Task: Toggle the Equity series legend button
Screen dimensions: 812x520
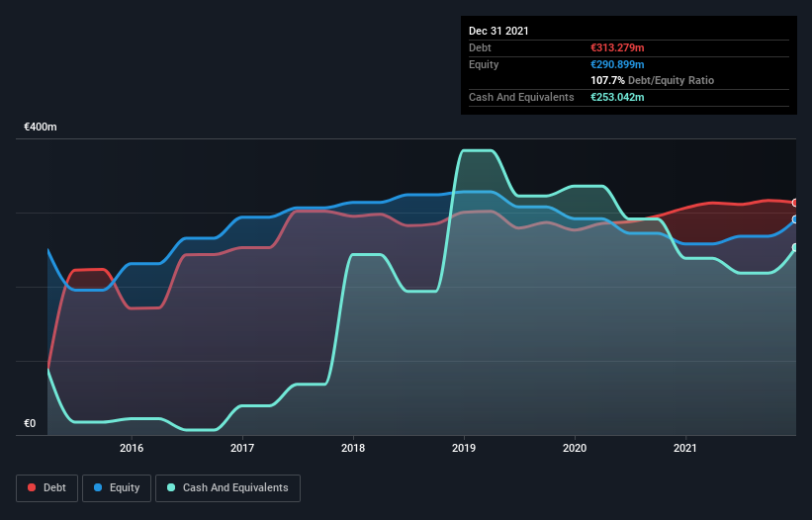Action: (117, 488)
